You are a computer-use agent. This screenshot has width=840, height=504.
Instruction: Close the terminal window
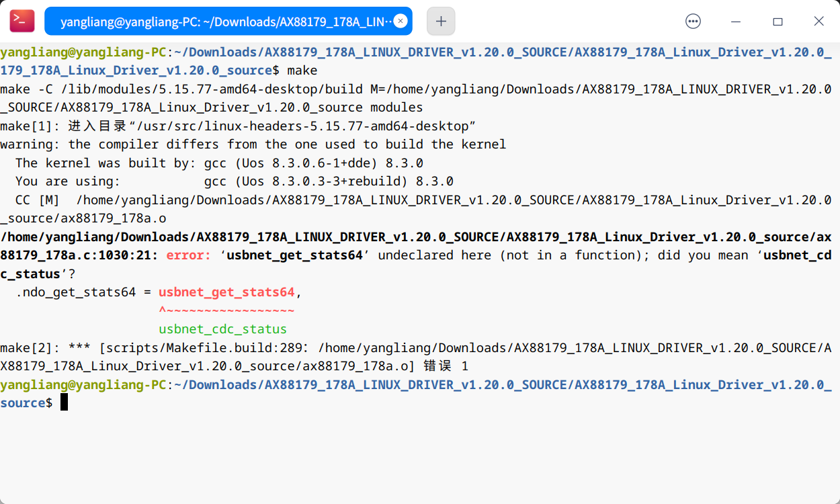tap(818, 22)
